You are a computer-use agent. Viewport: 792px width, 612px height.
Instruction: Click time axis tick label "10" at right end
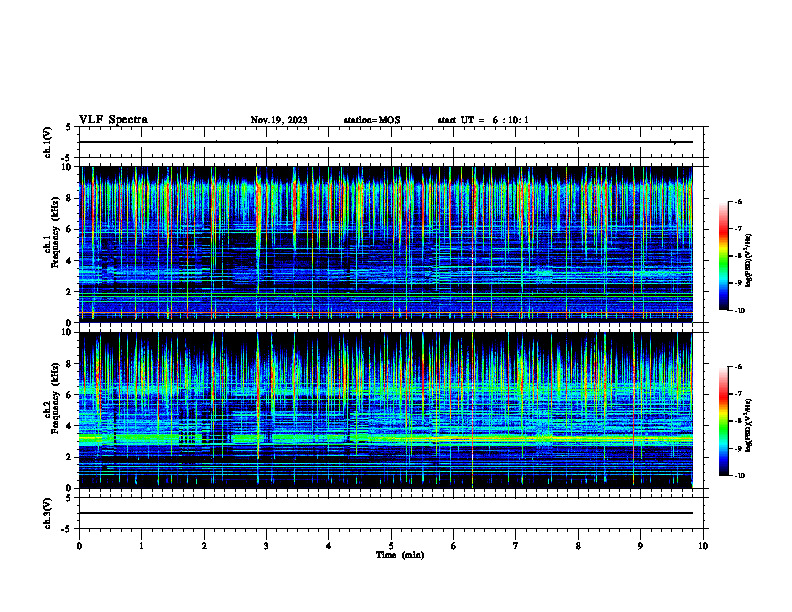point(703,546)
